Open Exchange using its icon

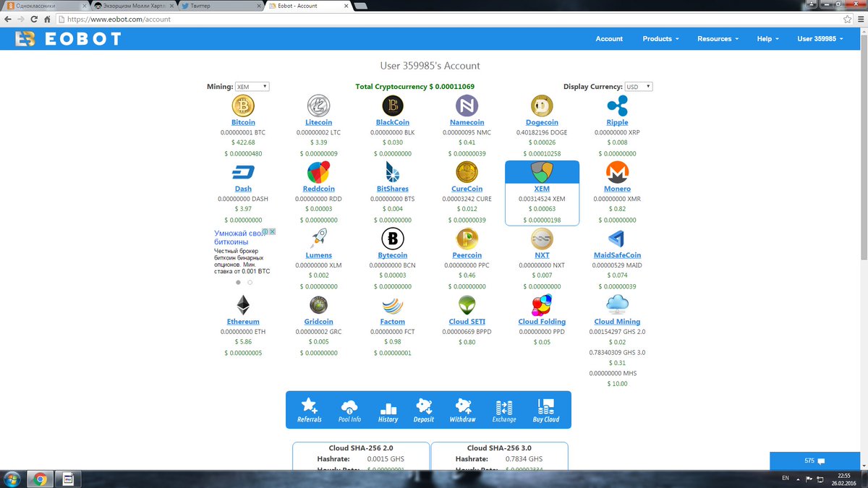503,406
